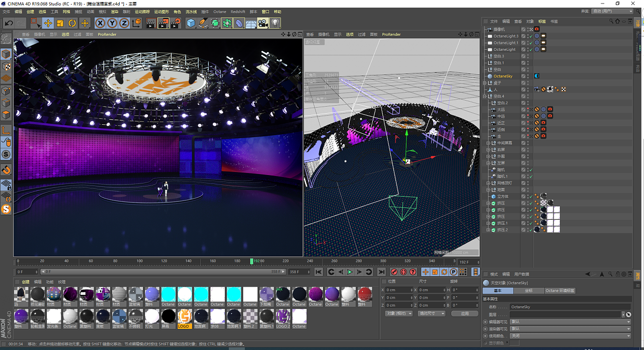Select the Rotate tool in the top toolbar
The image size is (644, 350).
click(x=72, y=23)
